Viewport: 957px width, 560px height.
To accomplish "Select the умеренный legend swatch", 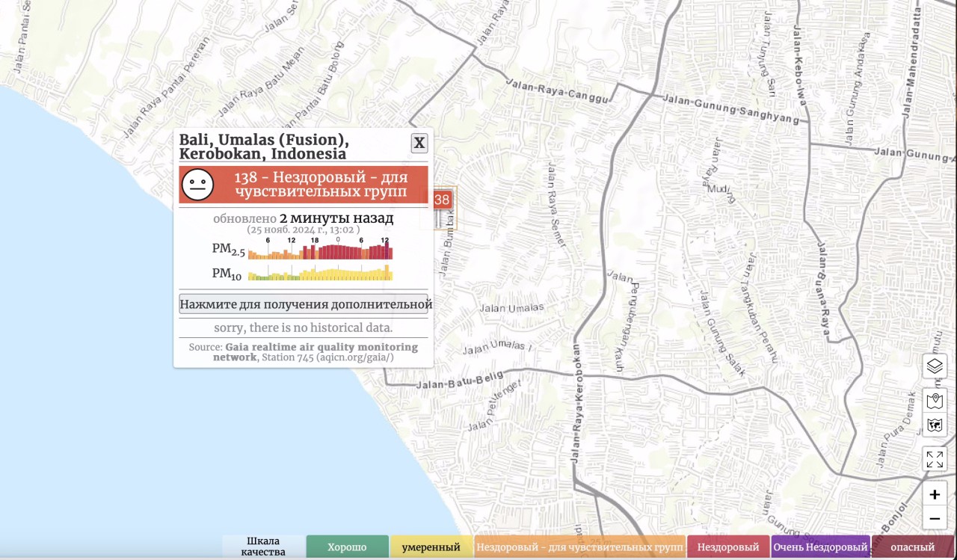I will 431,547.
